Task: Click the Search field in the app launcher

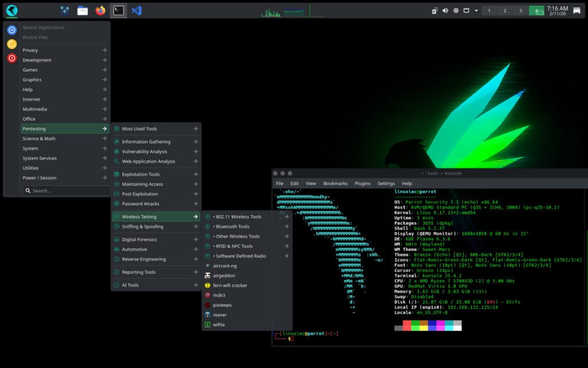Action: (x=66, y=190)
